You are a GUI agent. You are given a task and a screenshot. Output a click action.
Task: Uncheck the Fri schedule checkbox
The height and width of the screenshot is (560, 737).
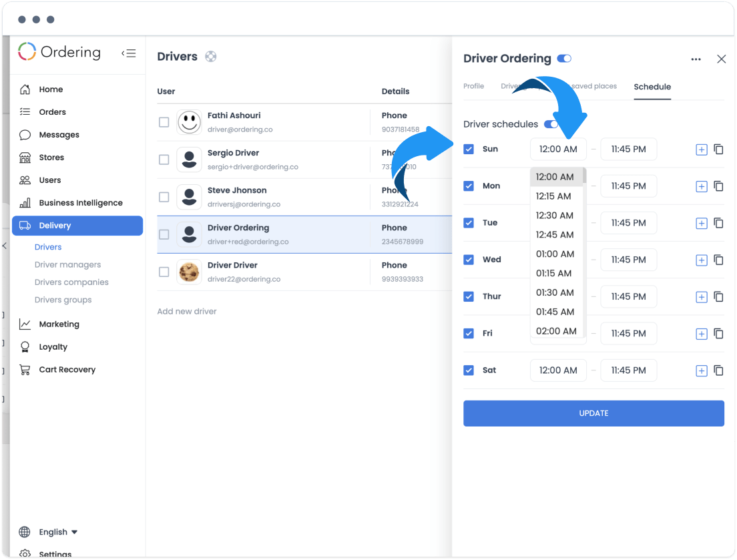[469, 334]
